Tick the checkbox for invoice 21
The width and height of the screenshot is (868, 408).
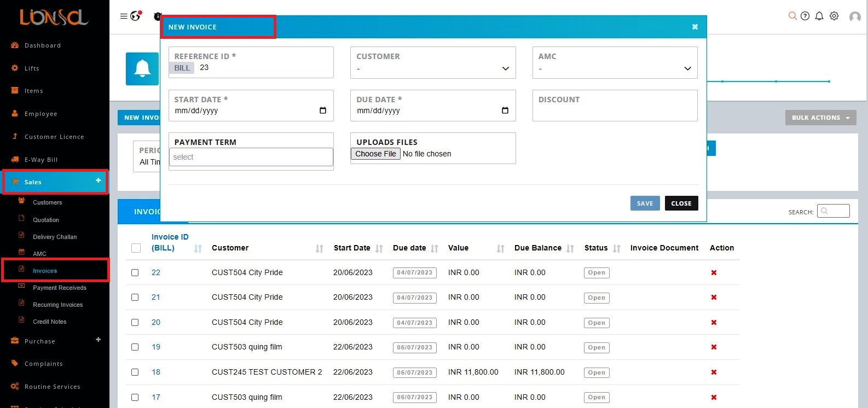135,298
